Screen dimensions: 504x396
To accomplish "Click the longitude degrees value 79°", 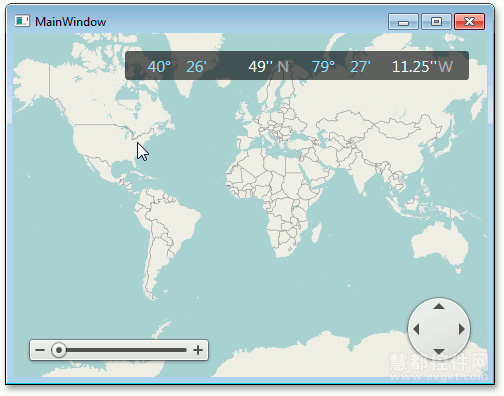I will click(x=323, y=67).
